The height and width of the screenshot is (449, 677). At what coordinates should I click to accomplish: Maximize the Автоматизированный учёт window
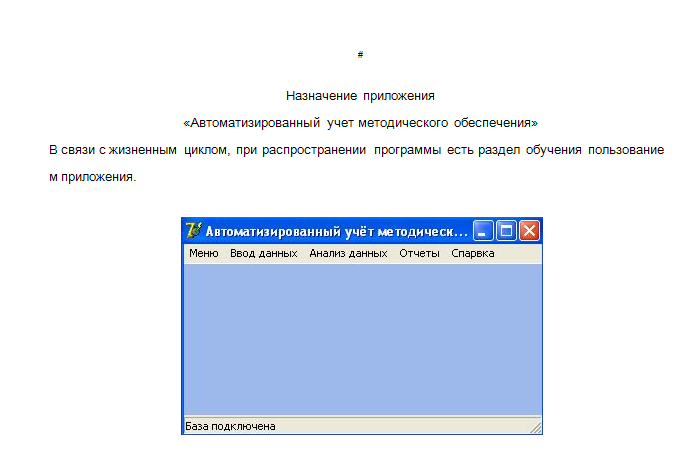506,231
